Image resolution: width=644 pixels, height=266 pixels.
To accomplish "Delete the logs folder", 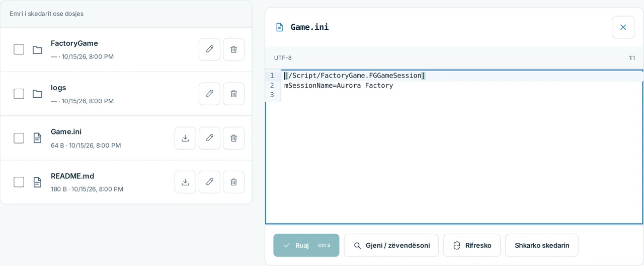I will click(233, 94).
